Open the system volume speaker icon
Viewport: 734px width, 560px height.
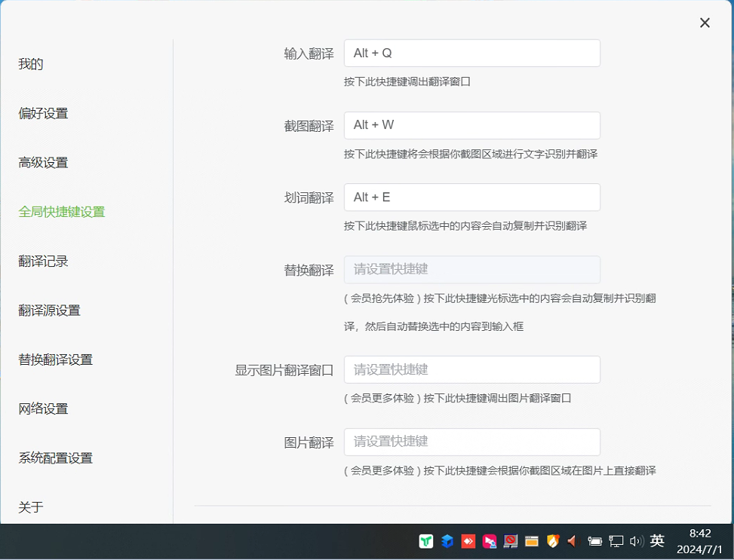(x=636, y=540)
